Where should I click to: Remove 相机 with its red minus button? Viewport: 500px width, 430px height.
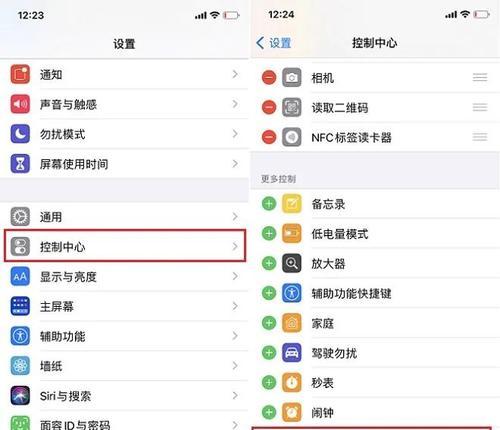269,78
